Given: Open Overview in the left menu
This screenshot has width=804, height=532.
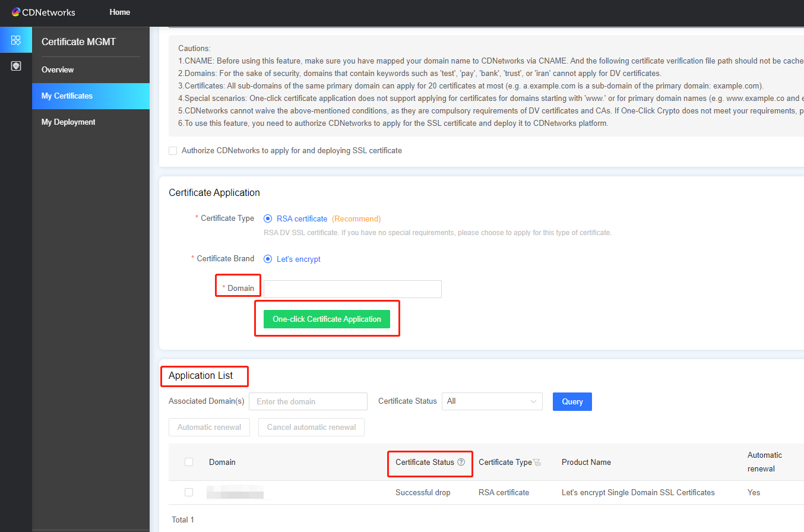Looking at the screenshot, I should pos(91,69).
